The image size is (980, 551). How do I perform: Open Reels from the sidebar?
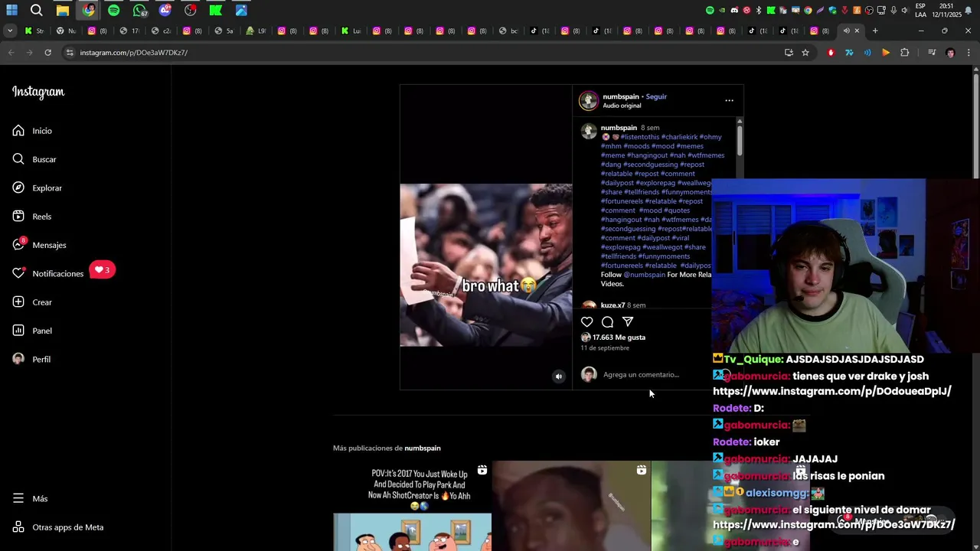tap(32, 217)
